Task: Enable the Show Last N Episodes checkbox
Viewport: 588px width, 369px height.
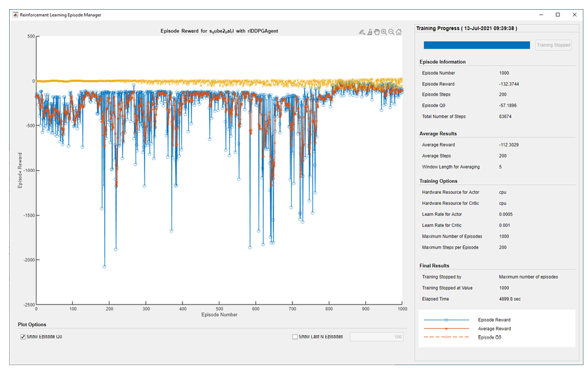Action: [x=295, y=336]
